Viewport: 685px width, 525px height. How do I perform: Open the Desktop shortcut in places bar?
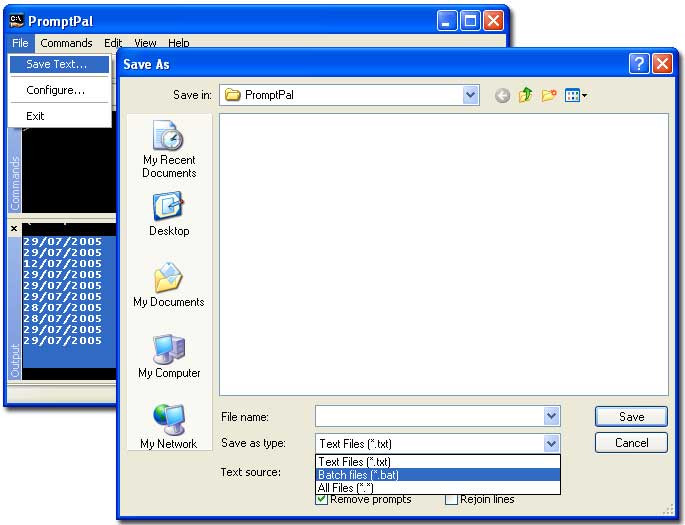168,214
